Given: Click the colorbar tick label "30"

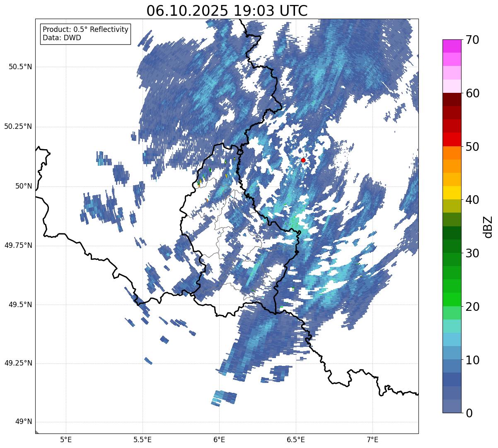Looking at the screenshot, I should (472, 253).
